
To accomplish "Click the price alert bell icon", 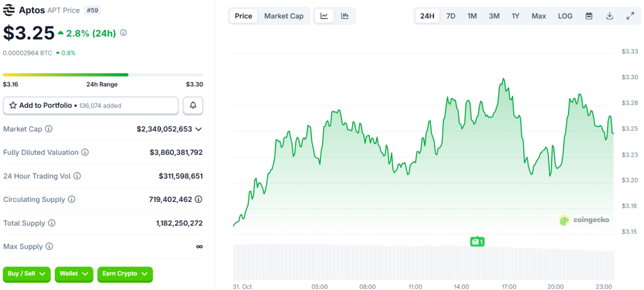I will tap(193, 106).
